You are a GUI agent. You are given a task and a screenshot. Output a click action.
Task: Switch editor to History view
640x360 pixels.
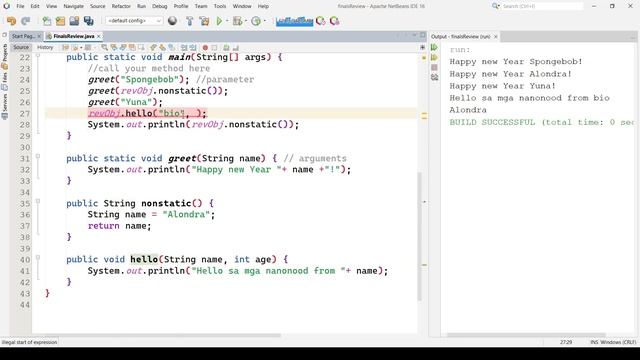(45, 47)
